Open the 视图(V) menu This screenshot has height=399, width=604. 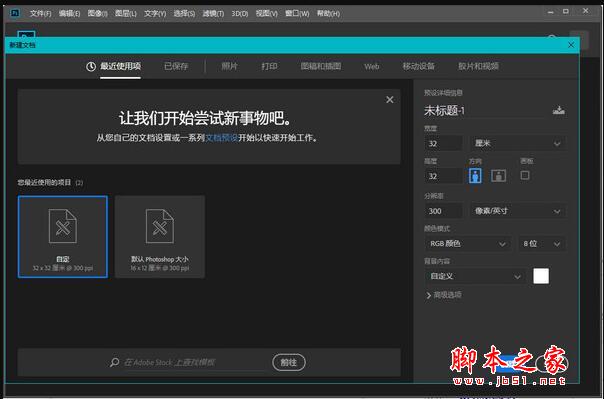click(267, 13)
